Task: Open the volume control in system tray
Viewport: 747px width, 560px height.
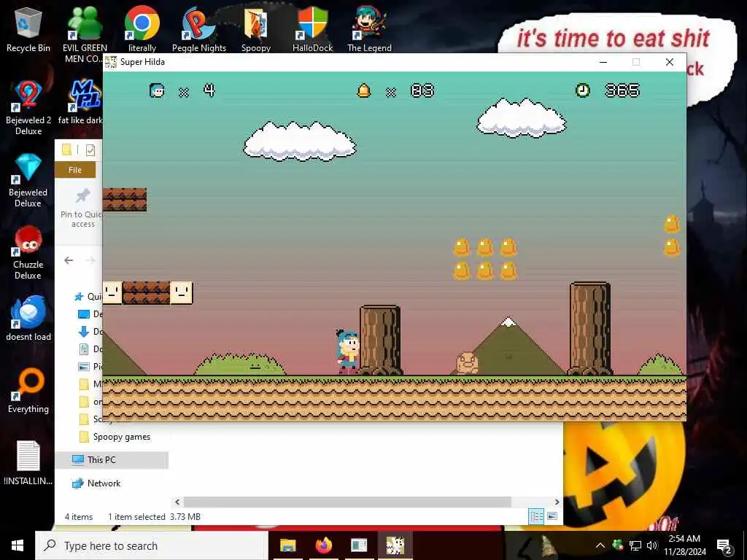Action: [652, 545]
